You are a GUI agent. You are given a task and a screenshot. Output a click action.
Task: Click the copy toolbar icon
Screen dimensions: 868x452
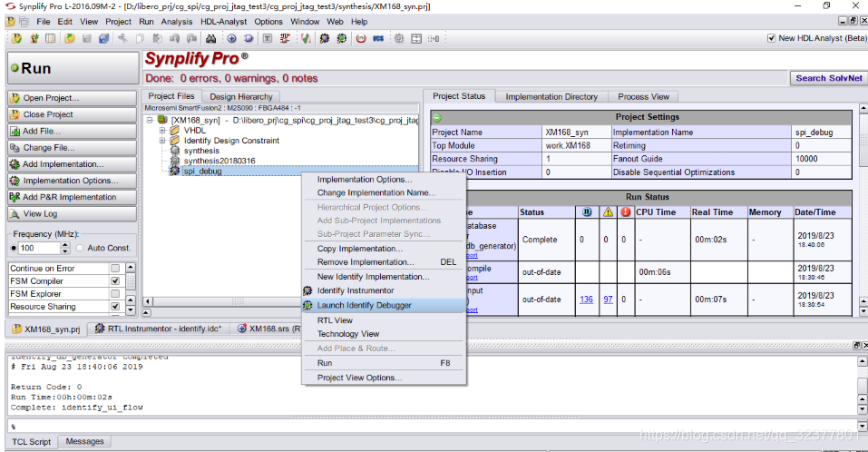(140, 38)
